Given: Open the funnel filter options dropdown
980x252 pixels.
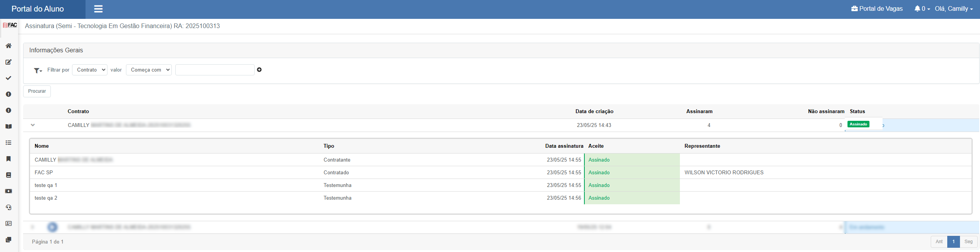Looking at the screenshot, I should (38, 70).
